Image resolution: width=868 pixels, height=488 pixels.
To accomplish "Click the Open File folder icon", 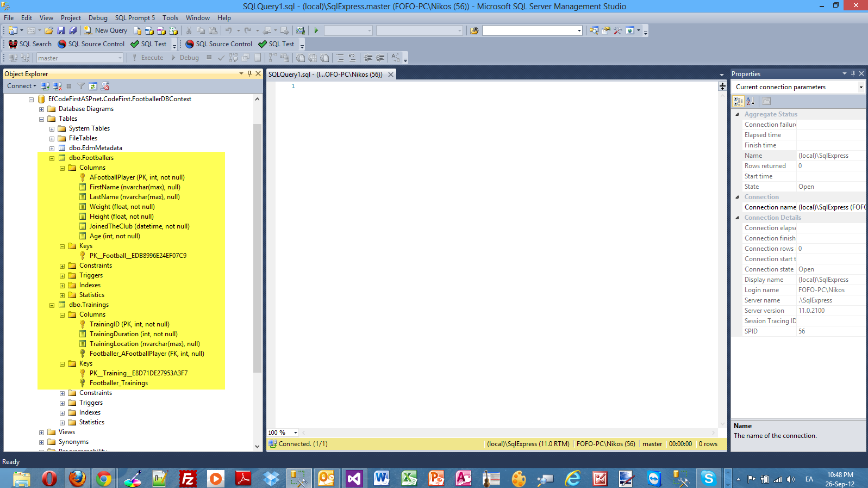I will pos(49,30).
